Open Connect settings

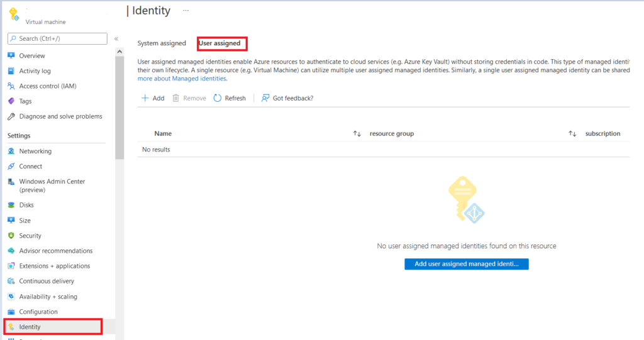coord(30,167)
